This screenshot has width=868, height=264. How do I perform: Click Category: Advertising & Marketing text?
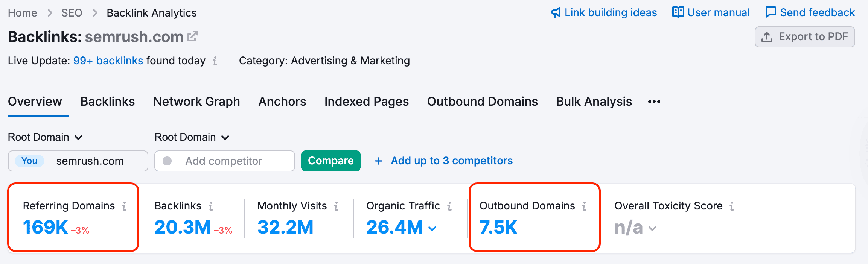pyautogui.click(x=324, y=61)
